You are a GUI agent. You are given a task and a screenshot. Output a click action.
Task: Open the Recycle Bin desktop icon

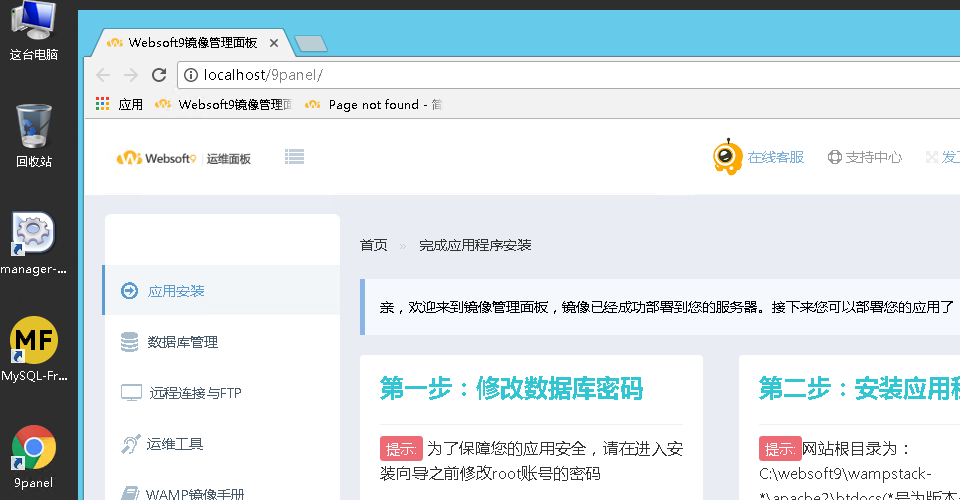click(x=34, y=136)
